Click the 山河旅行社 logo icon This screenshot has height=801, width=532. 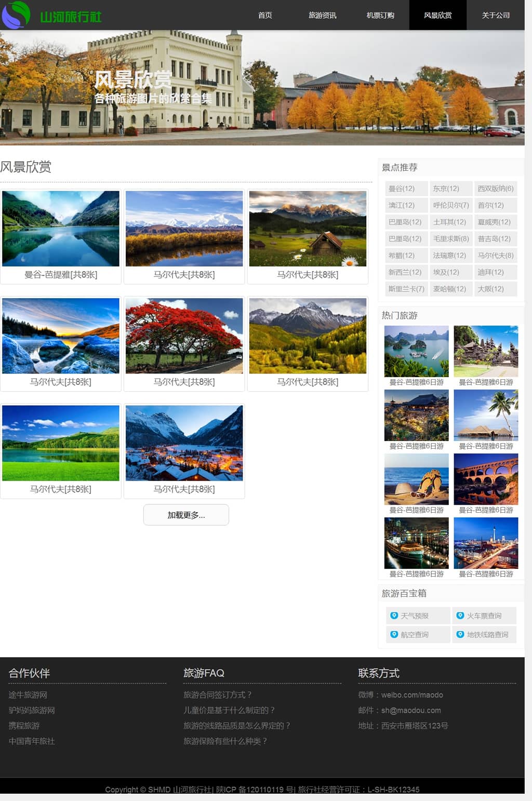tap(16, 15)
